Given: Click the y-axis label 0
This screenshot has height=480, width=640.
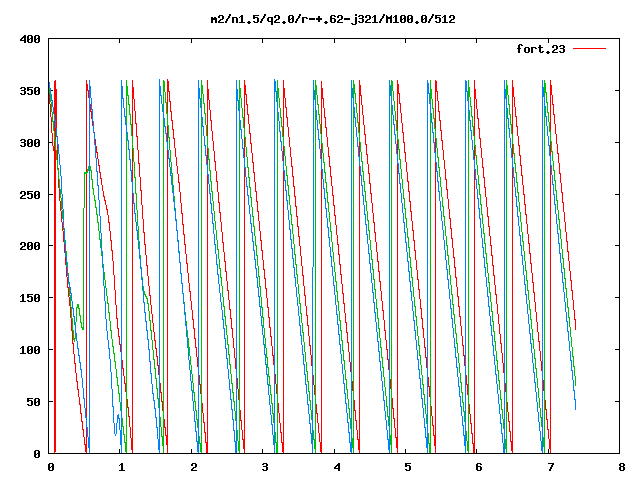Looking at the screenshot, I should coord(37,453).
